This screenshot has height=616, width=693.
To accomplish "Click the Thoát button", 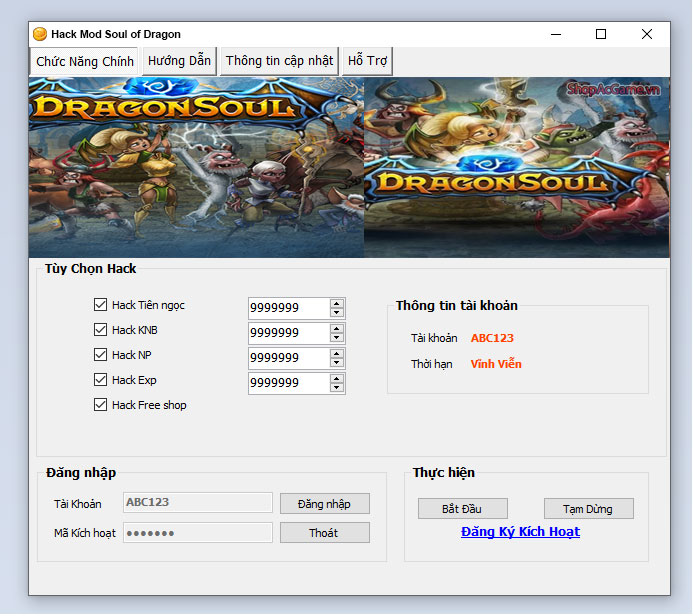I will point(324,533).
